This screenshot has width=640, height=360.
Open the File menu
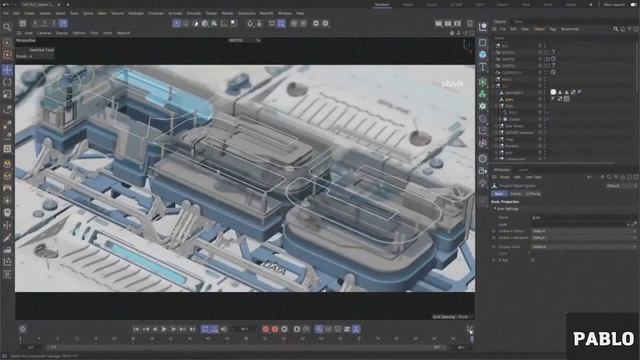pos(6,13)
